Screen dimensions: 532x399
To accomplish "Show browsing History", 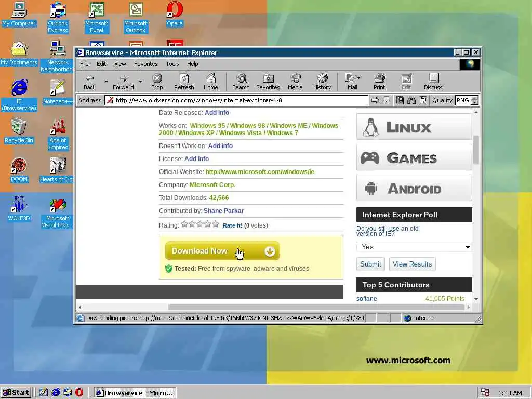I will click(322, 82).
